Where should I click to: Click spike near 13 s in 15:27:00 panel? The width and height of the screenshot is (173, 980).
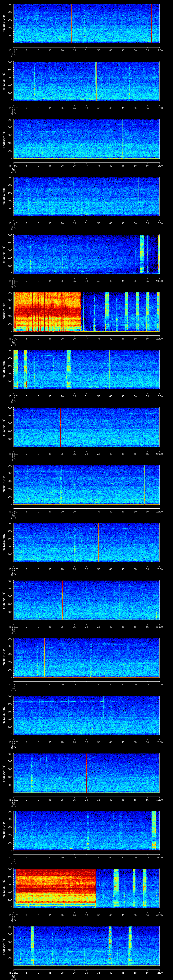click(x=45, y=657)
